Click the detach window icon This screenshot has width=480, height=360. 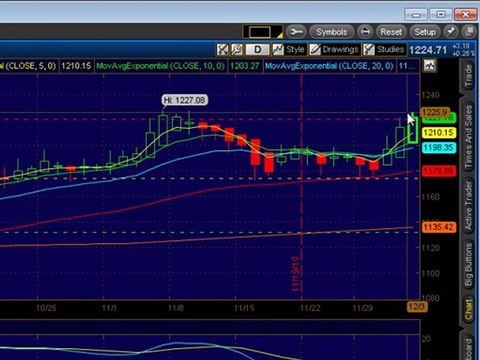(x=470, y=32)
